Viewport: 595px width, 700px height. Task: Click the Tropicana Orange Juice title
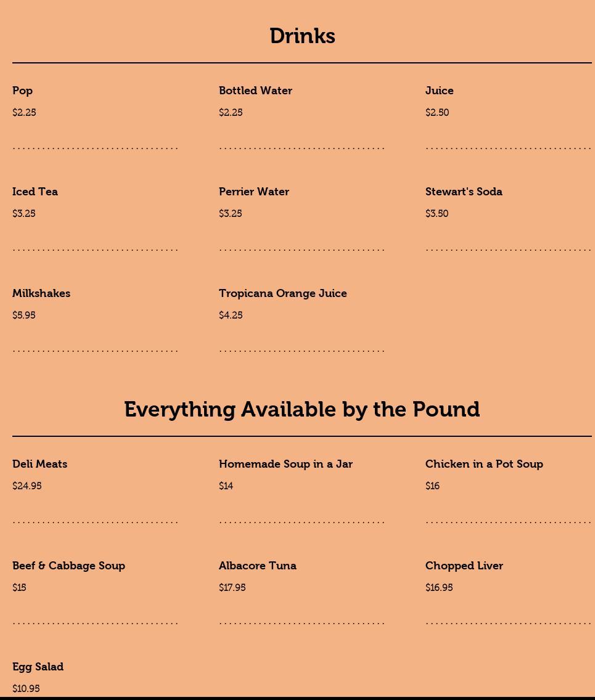283,293
